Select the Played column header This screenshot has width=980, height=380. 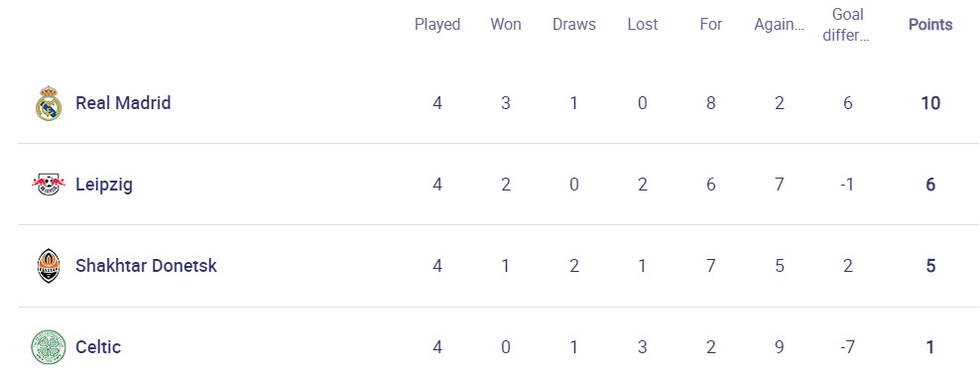tap(437, 25)
